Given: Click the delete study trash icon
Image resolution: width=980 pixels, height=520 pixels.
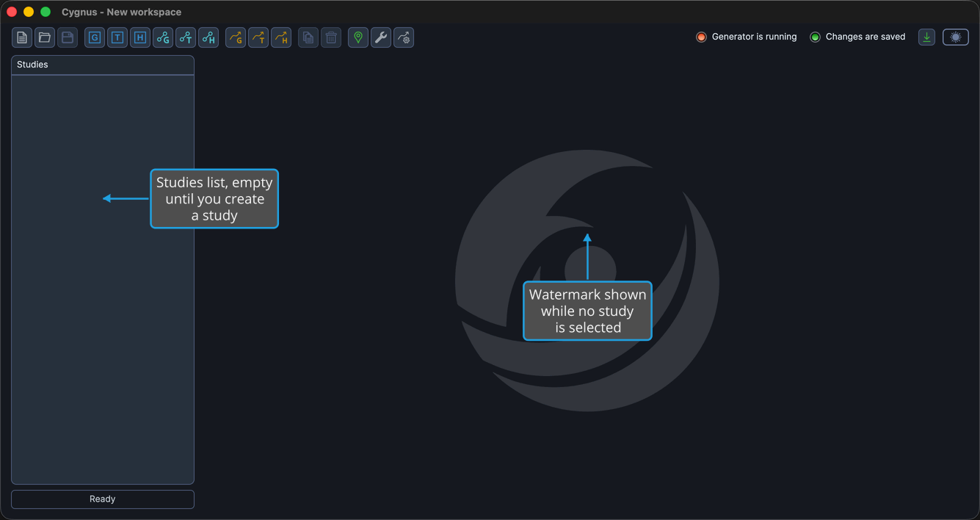Looking at the screenshot, I should click(x=331, y=37).
